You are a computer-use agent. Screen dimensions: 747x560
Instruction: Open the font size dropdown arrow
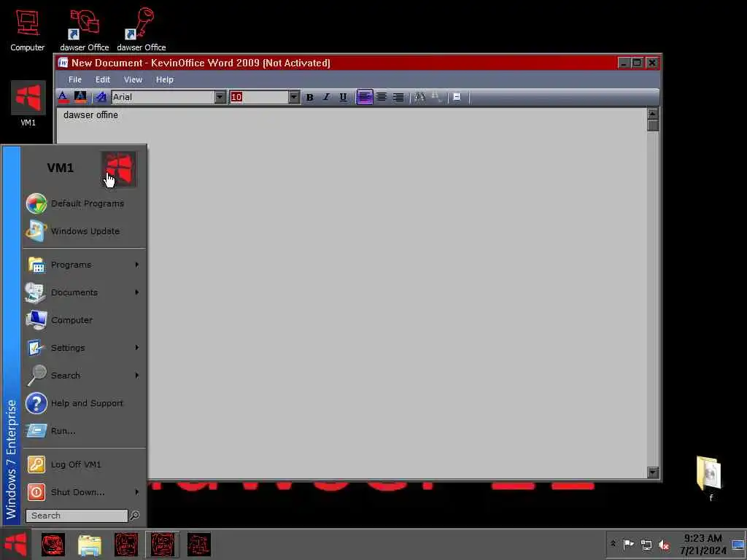(294, 97)
